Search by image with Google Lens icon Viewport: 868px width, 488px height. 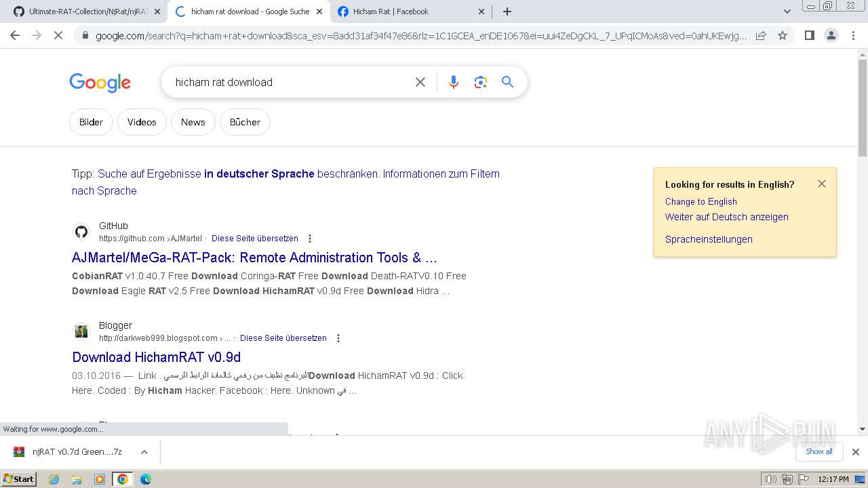click(481, 82)
